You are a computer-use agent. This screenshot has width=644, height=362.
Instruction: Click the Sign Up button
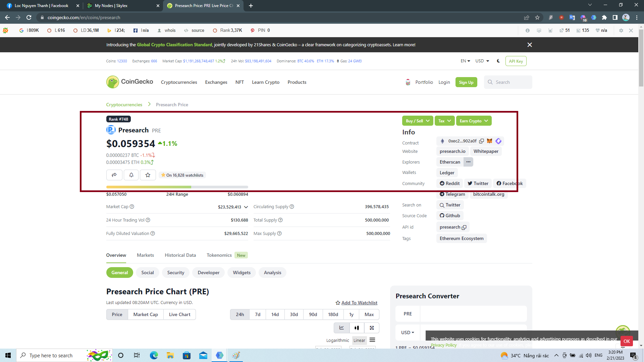tap(466, 82)
